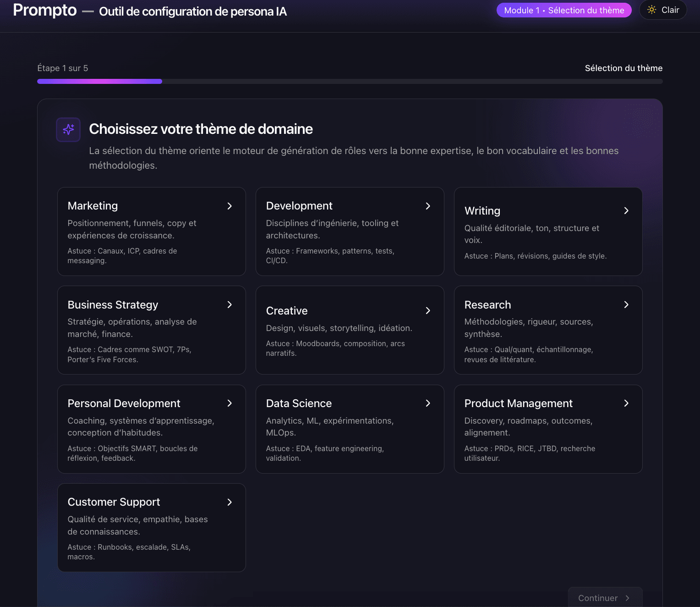Select the Business Strategy theme card
This screenshot has width=700, height=607.
click(x=152, y=330)
